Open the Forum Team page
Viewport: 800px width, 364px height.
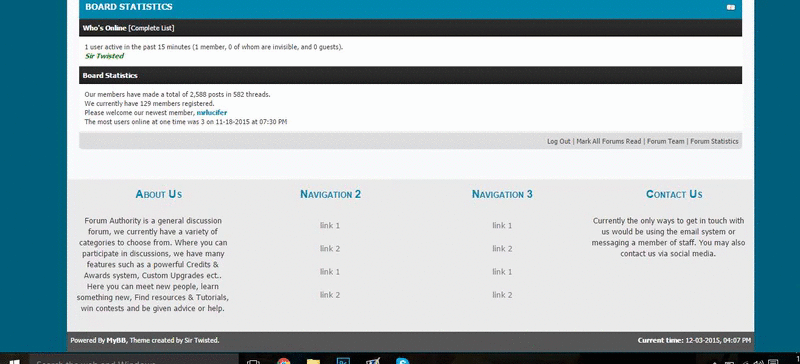(666, 141)
